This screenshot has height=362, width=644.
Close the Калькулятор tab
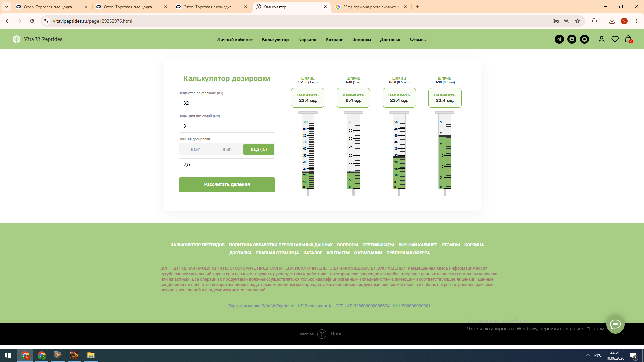click(x=325, y=7)
